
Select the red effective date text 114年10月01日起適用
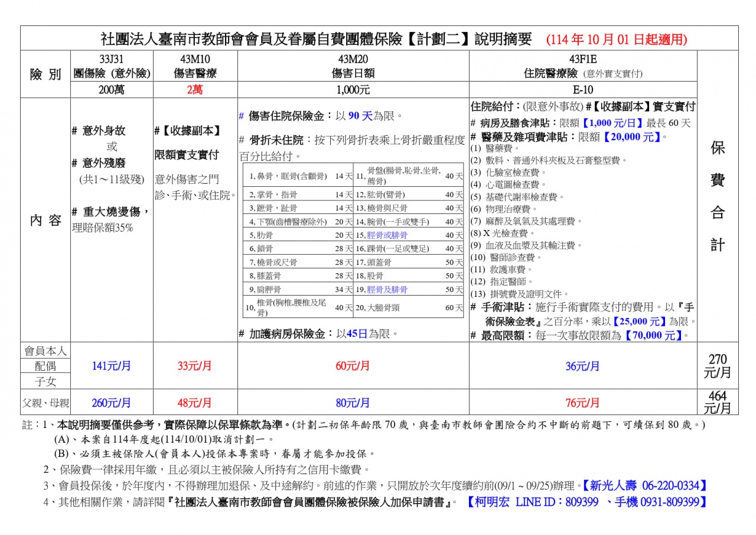click(616, 40)
